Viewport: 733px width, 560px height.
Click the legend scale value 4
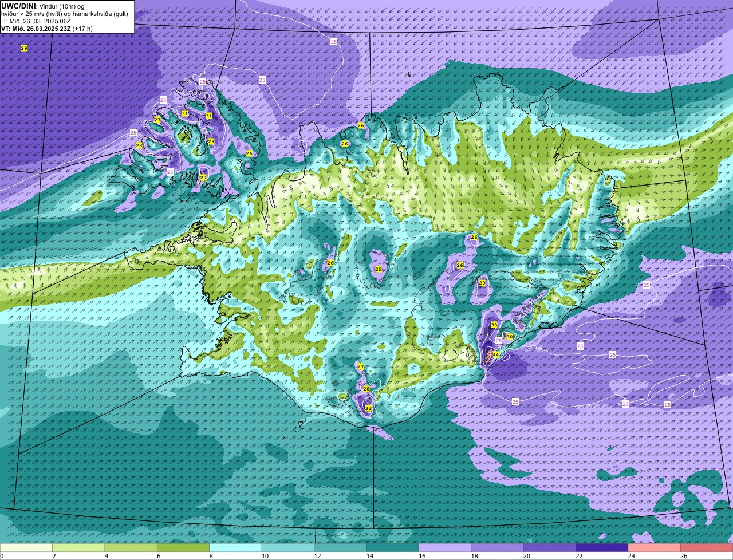point(107,556)
